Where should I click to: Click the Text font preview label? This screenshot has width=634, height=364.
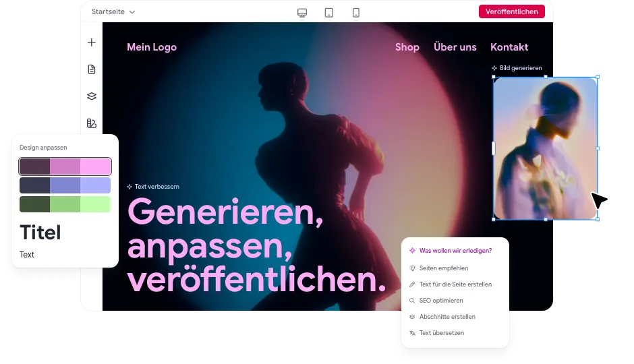27,255
